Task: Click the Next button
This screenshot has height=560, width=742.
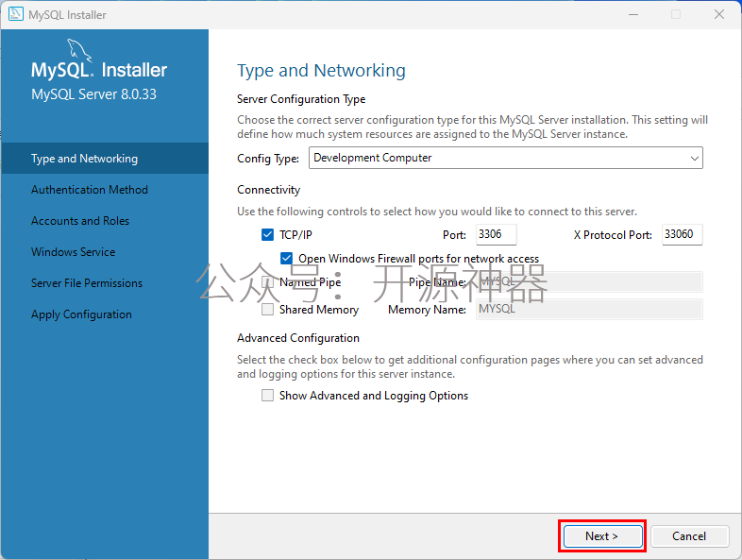Action: click(602, 536)
